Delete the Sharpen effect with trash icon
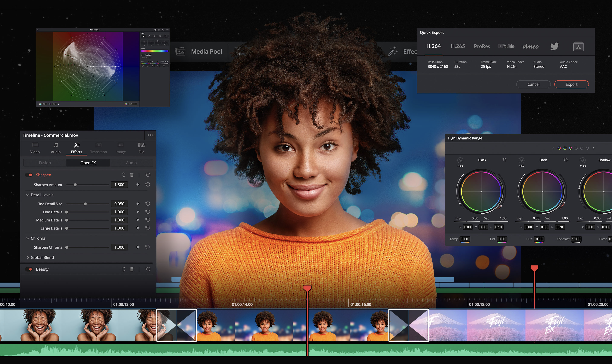 (x=132, y=175)
